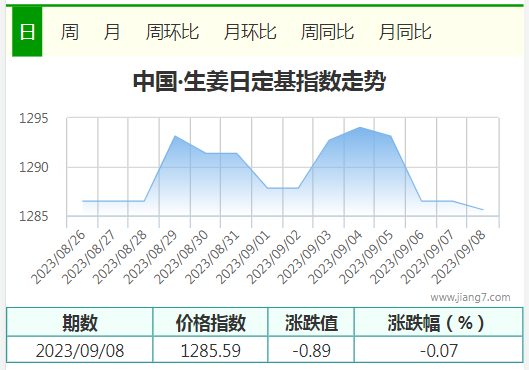
Task: Click the chart peak point at 2023/09/04
Action: click(360, 127)
